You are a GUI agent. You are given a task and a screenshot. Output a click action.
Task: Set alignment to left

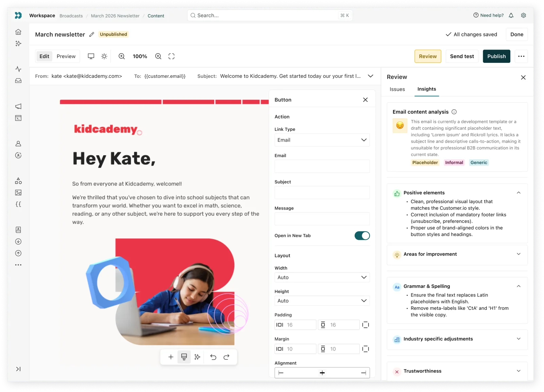pyautogui.click(x=281, y=373)
